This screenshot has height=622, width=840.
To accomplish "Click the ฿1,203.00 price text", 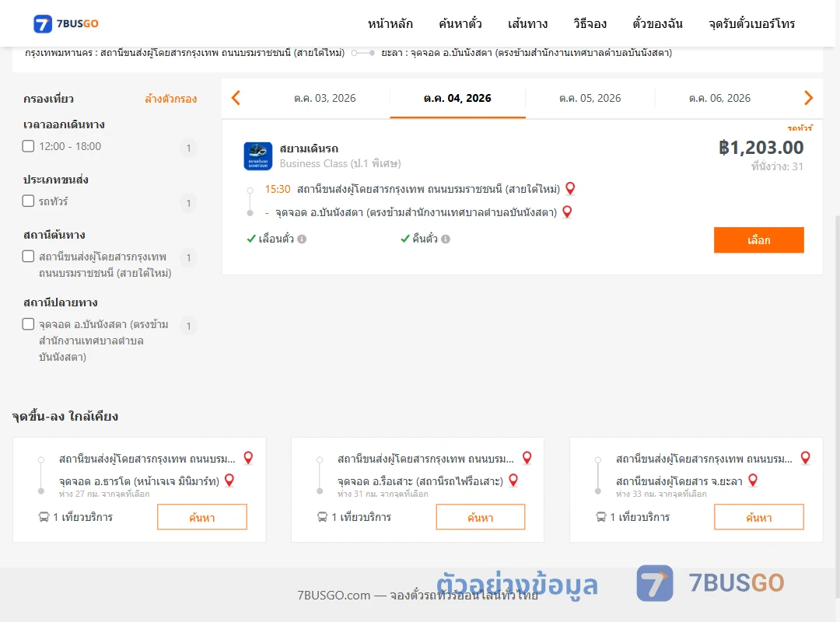I will click(x=761, y=147).
